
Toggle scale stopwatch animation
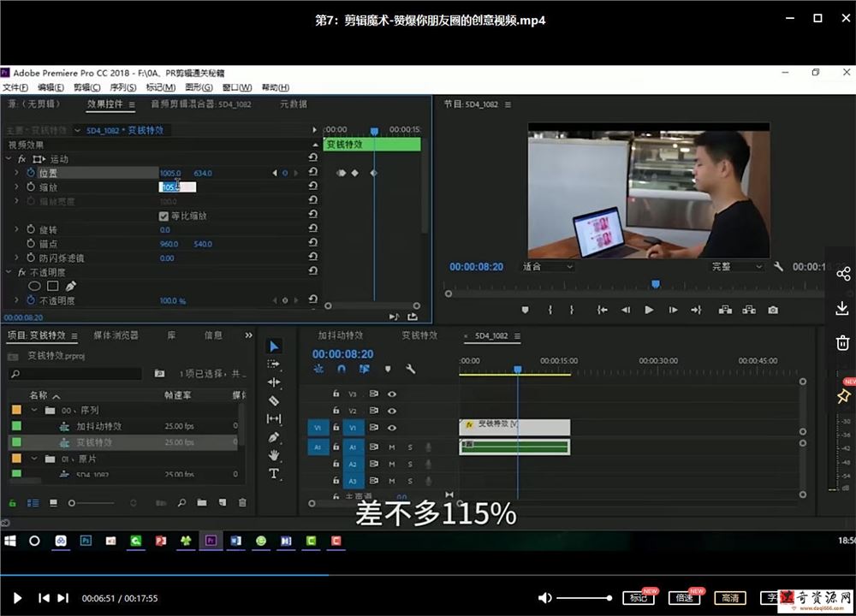point(31,187)
